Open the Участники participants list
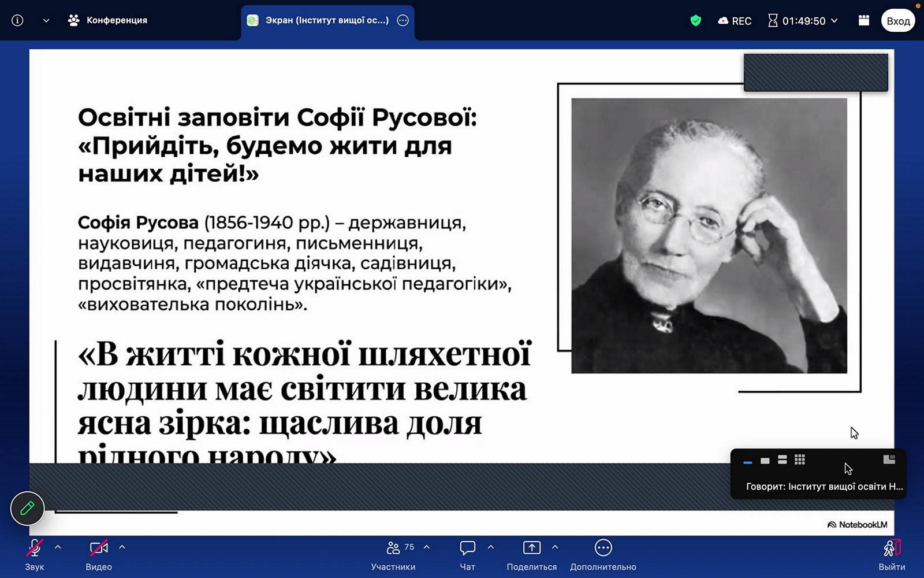Image resolution: width=924 pixels, height=578 pixels. click(393, 554)
